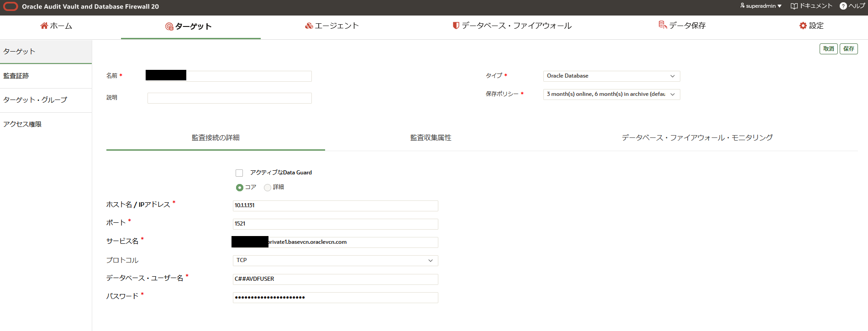Image resolution: width=868 pixels, height=331 pixels.
Task: Open the 保存ポリシー dropdown
Action: click(x=611, y=95)
